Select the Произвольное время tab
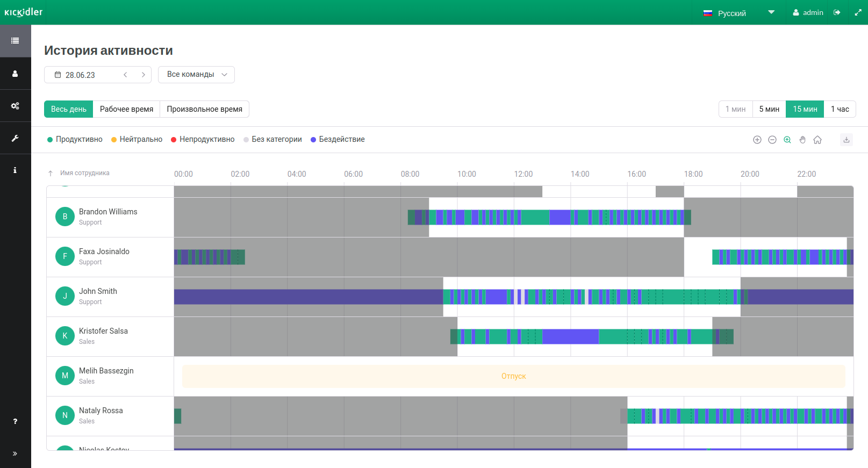868x468 pixels. pyautogui.click(x=205, y=109)
